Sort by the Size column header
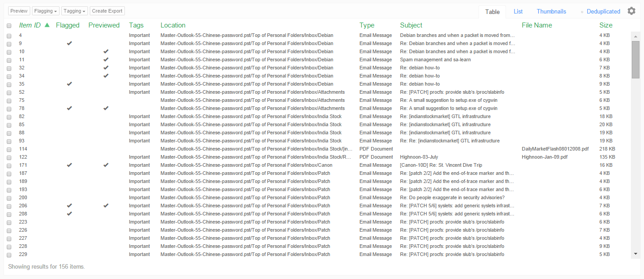Screen dimensions: 644x279 coord(606,25)
